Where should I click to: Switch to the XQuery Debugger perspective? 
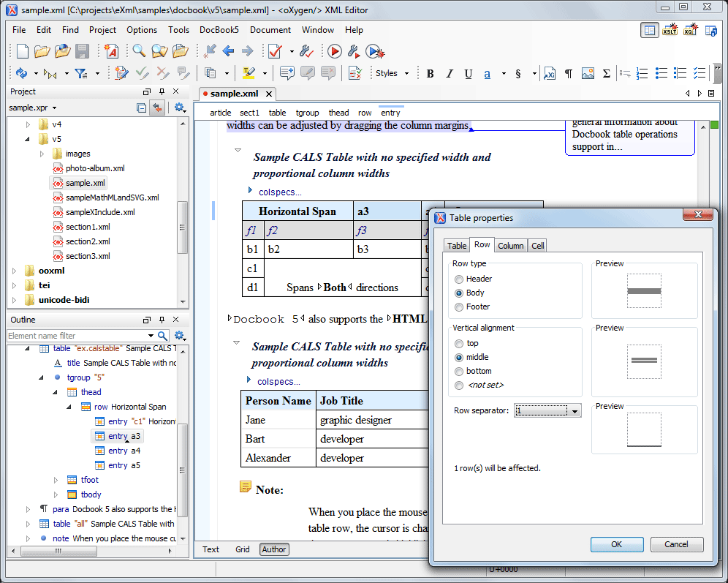[x=691, y=31]
